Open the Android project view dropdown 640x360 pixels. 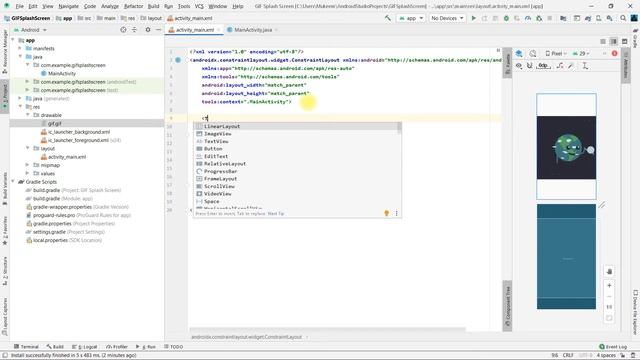click(x=30, y=30)
